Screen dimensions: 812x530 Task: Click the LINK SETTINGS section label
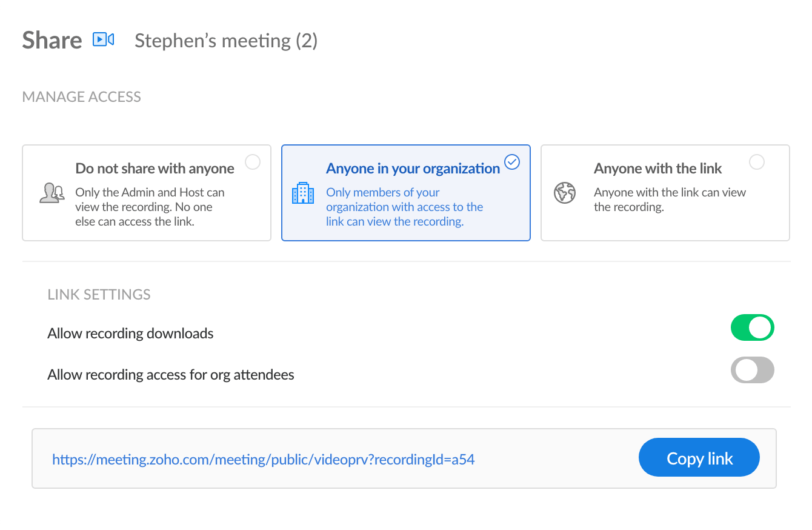point(99,295)
